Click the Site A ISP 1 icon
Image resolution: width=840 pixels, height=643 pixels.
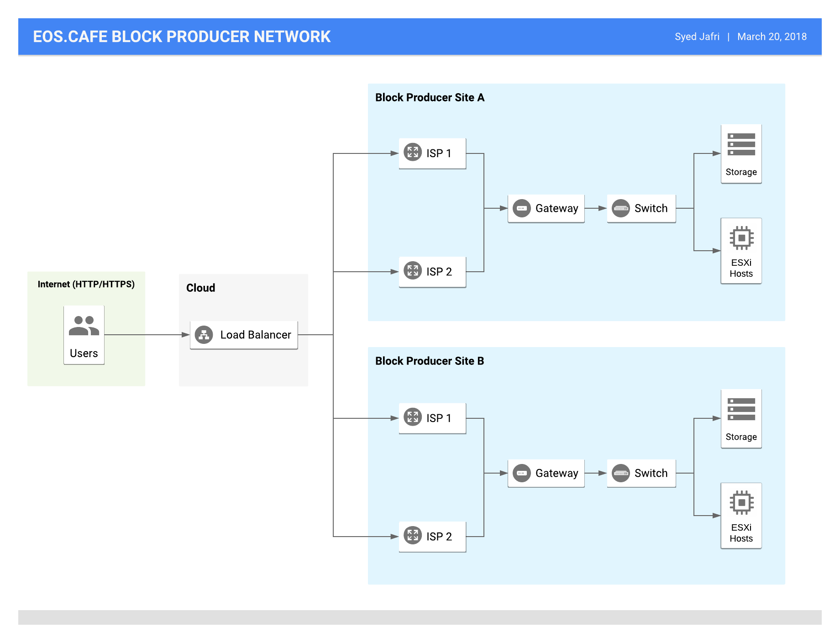pyautogui.click(x=413, y=152)
